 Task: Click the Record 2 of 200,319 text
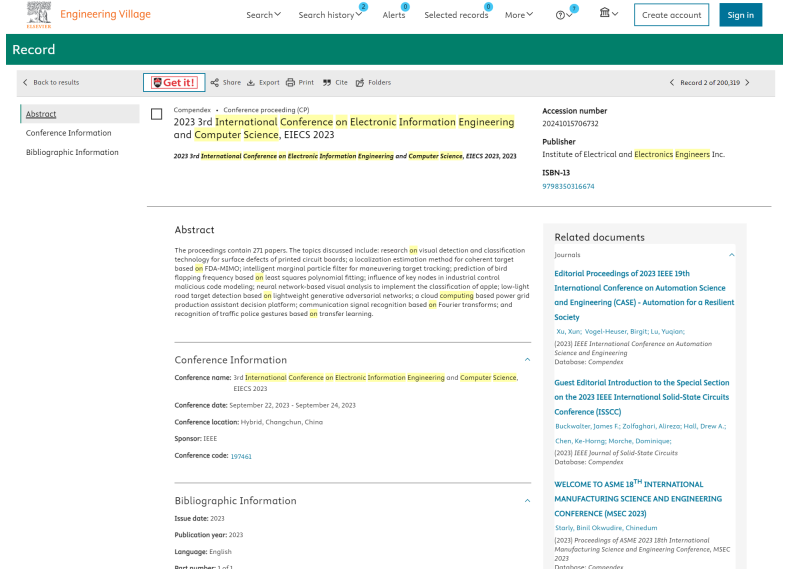(709, 83)
